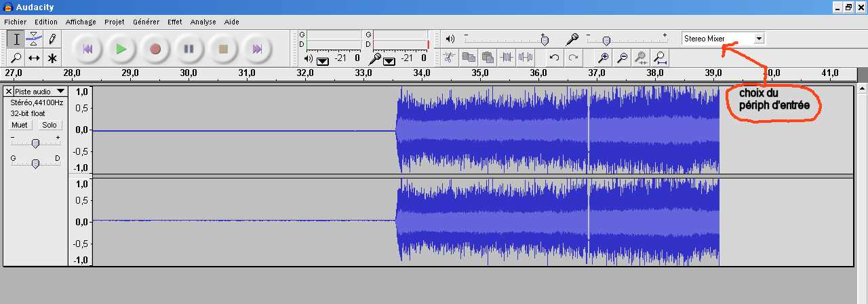Click the '32-bit float' track format text
The width and height of the screenshot is (868, 304).
click(x=28, y=113)
